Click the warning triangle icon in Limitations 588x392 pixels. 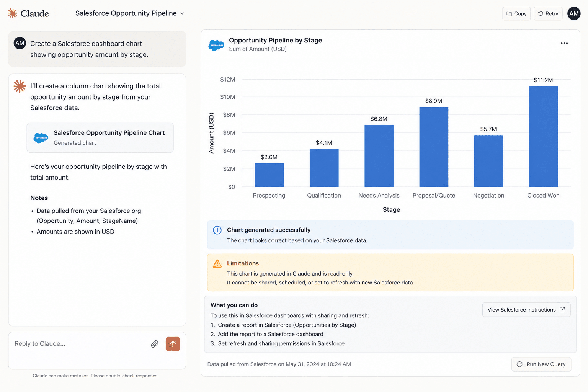pyautogui.click(x=217, y=263)
